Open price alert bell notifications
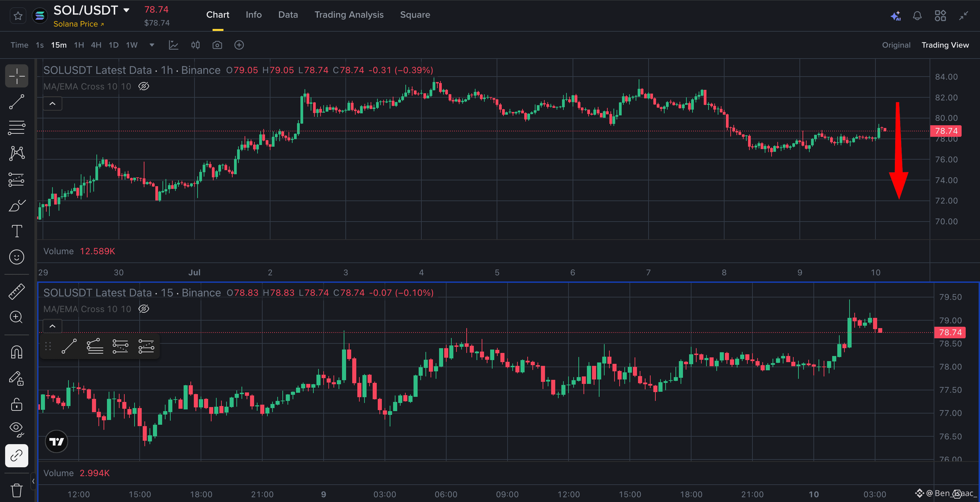The width and height of the screenshot is (980, 502). (x=917, y=16)
